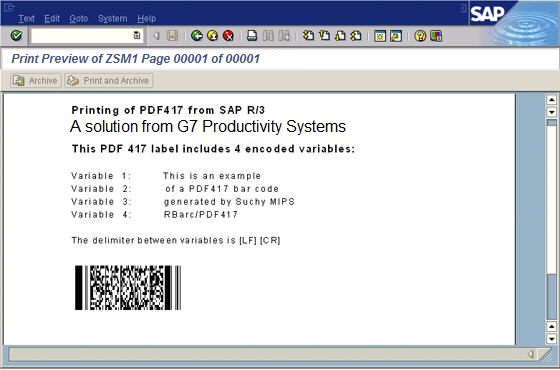Click 'Variable 4:' label
The height and width of the screenshot is (370, 560).
[101, 215]
